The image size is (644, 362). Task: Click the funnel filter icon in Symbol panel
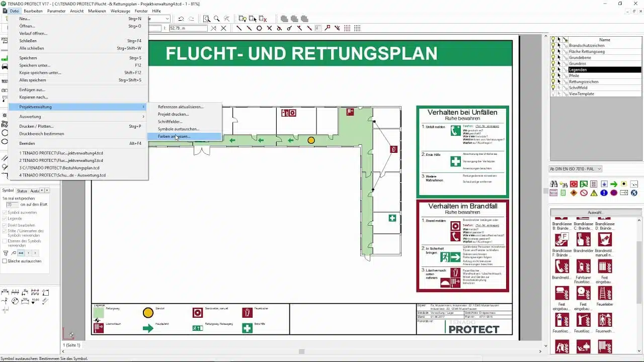coord(6,253)
